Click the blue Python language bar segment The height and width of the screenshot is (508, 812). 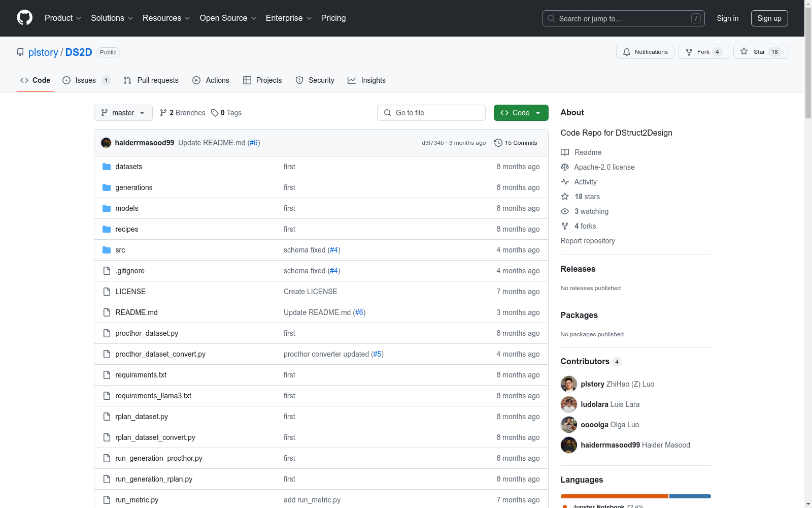coord(690,496)
